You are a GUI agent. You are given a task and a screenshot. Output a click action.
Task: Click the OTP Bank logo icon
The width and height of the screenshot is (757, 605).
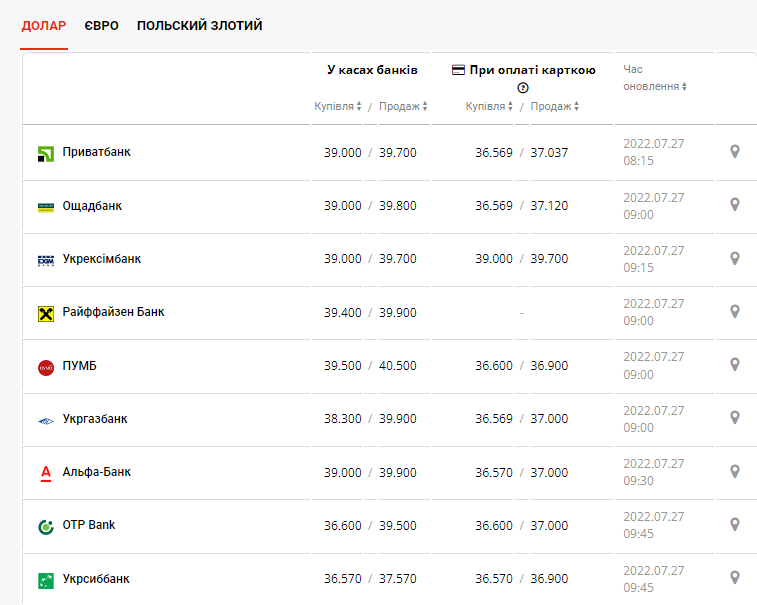(x=46, y=526)
